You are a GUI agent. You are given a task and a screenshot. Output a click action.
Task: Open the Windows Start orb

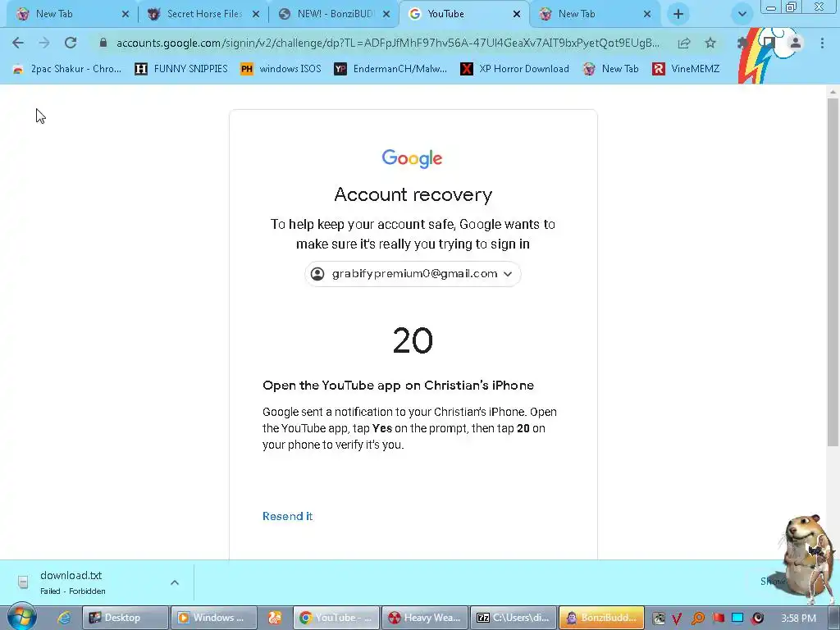[x=22, y=617]
